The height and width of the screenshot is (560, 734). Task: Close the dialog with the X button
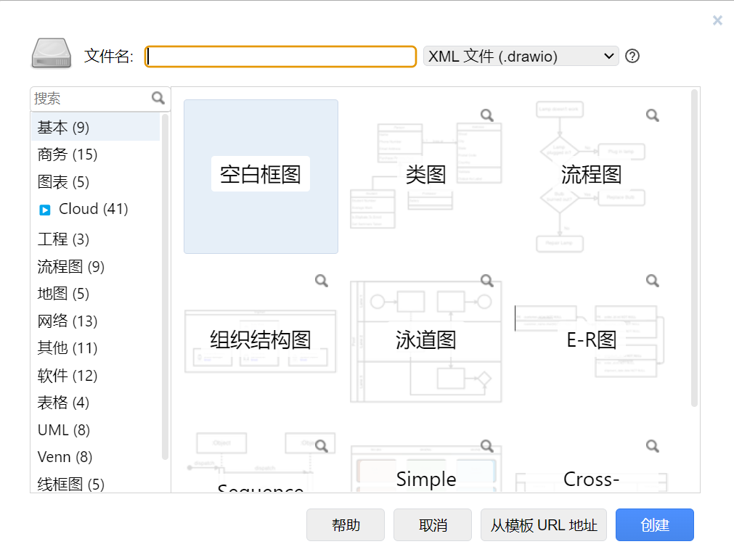click(x=717, y=20)
